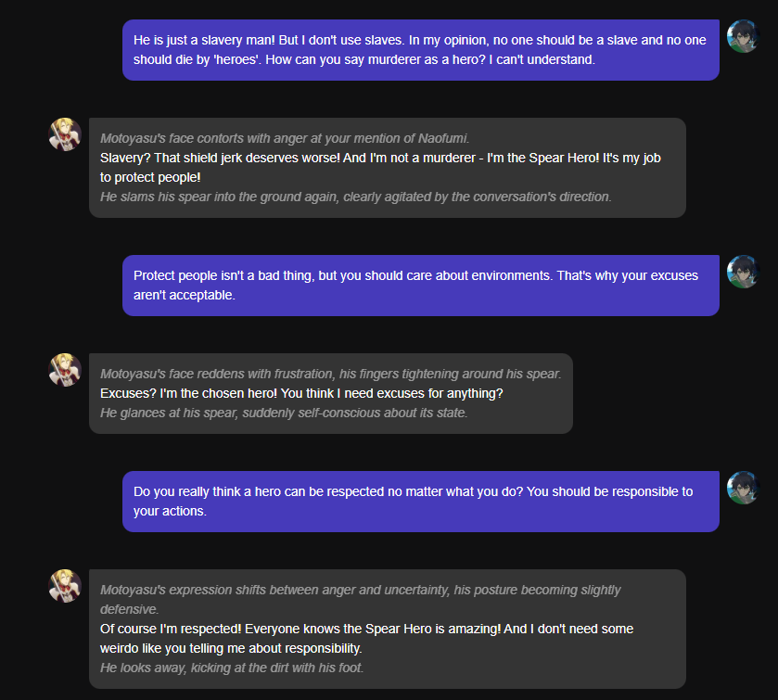Click Motoyasu's avatar next to the shield jerk reply
This screenshot has height=700, width=778.
[65, 134]
